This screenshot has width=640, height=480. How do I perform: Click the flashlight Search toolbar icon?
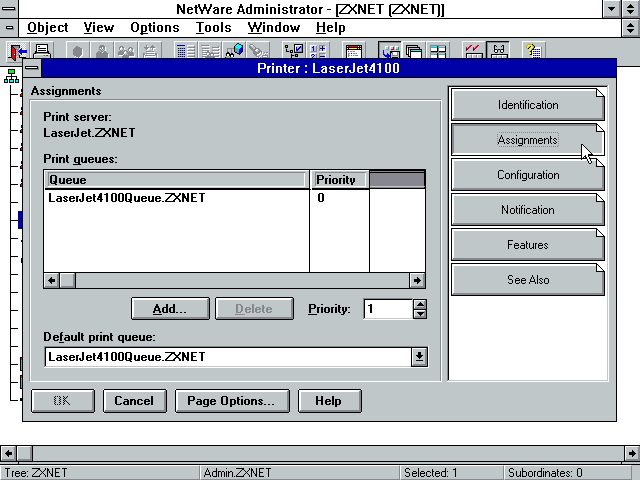click(x=258, y=51)
